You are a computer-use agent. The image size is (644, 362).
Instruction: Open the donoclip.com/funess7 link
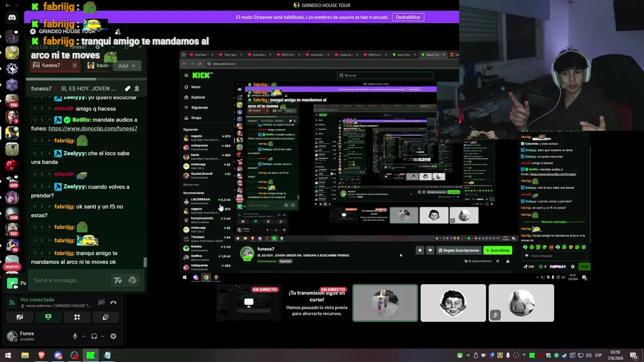click(x=93, y=128)
